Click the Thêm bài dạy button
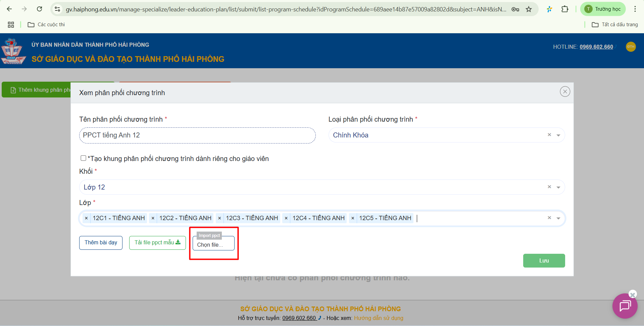Image resolution: width=644 pixels, height=326 pixels. (101, 243)
